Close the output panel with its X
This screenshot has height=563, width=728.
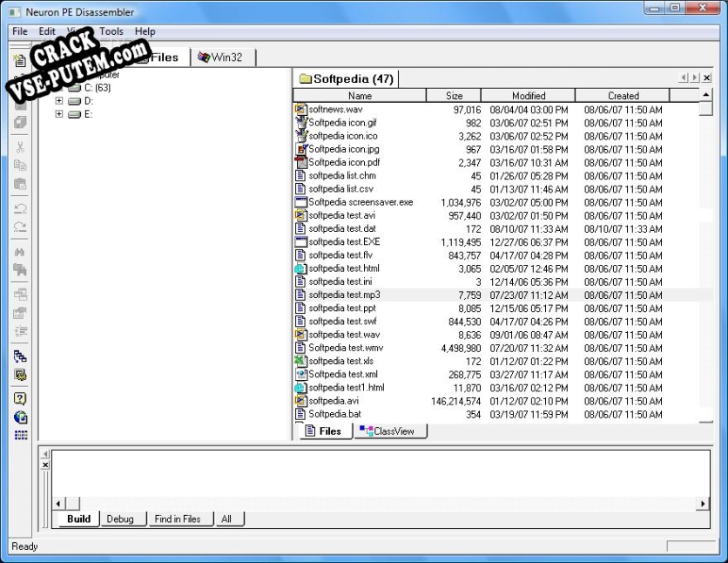coord(45,465)
